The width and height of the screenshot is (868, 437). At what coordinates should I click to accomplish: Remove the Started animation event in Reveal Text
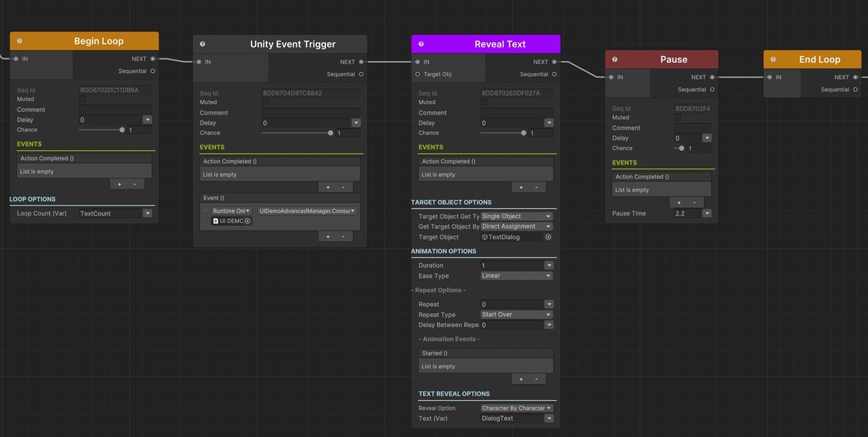[536, 379]
